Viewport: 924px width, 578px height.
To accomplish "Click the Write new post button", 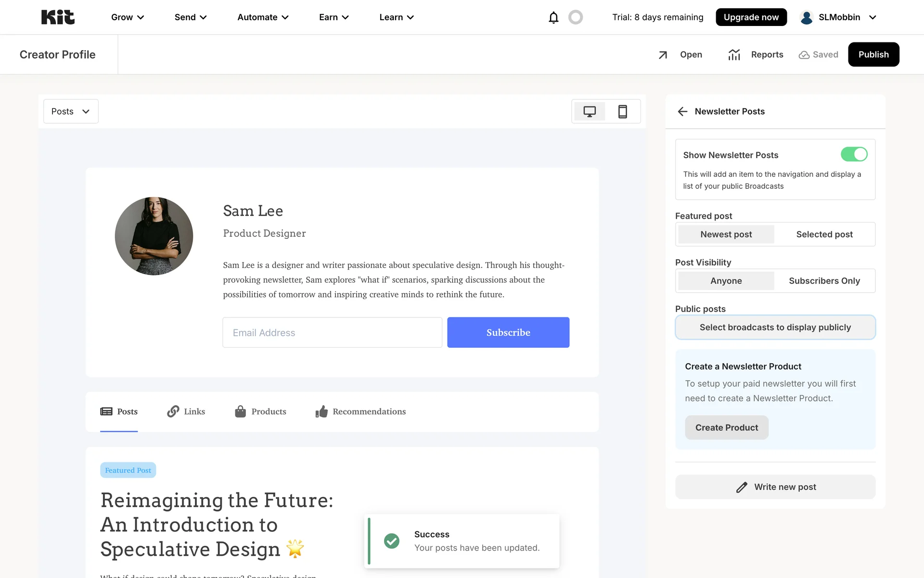I will (775, 487).
